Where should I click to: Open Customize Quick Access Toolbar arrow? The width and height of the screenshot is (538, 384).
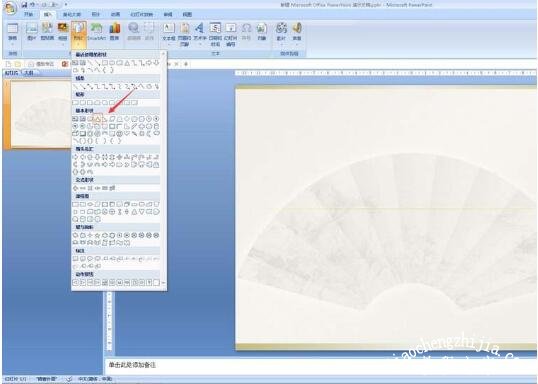point(66,5)
